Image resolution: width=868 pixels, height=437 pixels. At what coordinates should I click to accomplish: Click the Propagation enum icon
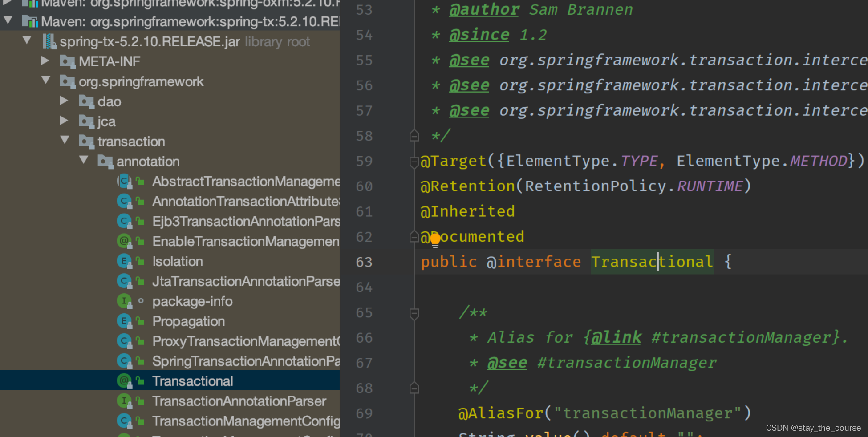[125, 321]
